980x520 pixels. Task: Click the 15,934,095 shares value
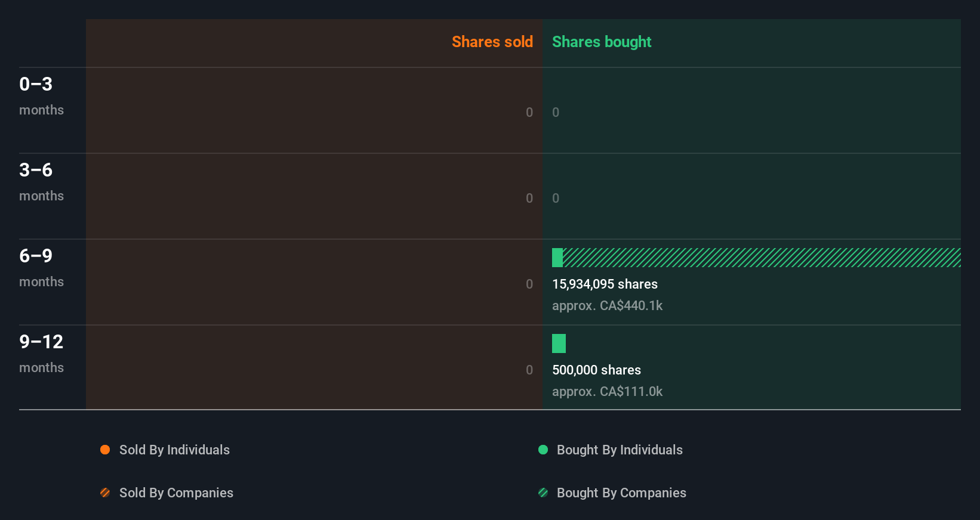605,284
